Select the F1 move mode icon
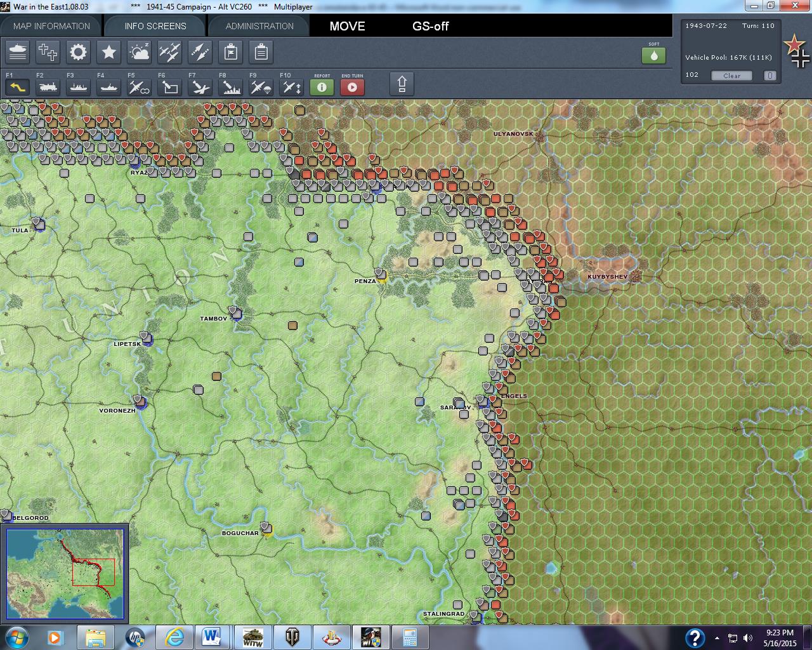Viewport: 812px width, 650px height. pyautogui.click(x=17, y=86)
